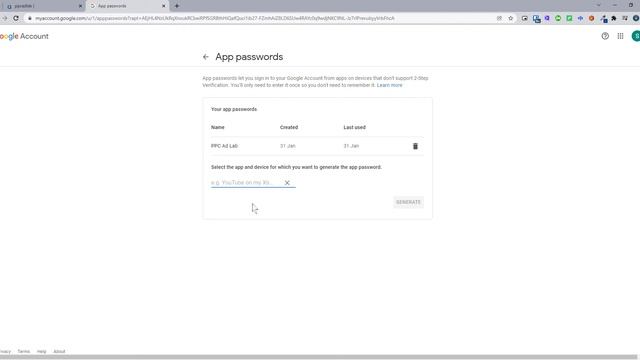640x360 pixels.
Task: View site info lock icon
Action: point(30,18)
